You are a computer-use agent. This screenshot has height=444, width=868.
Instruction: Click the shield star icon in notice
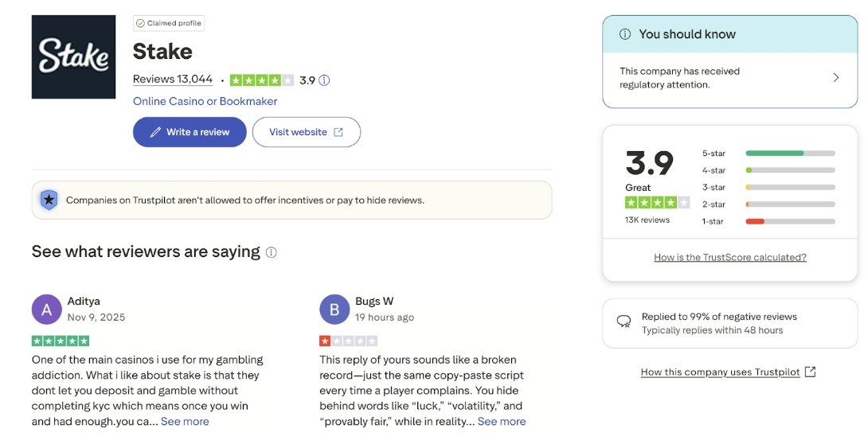(49, 200)
